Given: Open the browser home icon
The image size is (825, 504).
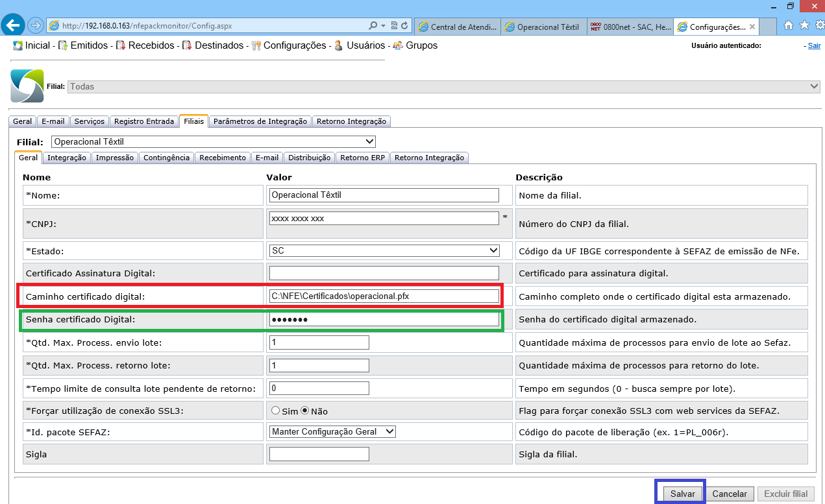Looking at the screenshot, I should [x=789, y=26].
